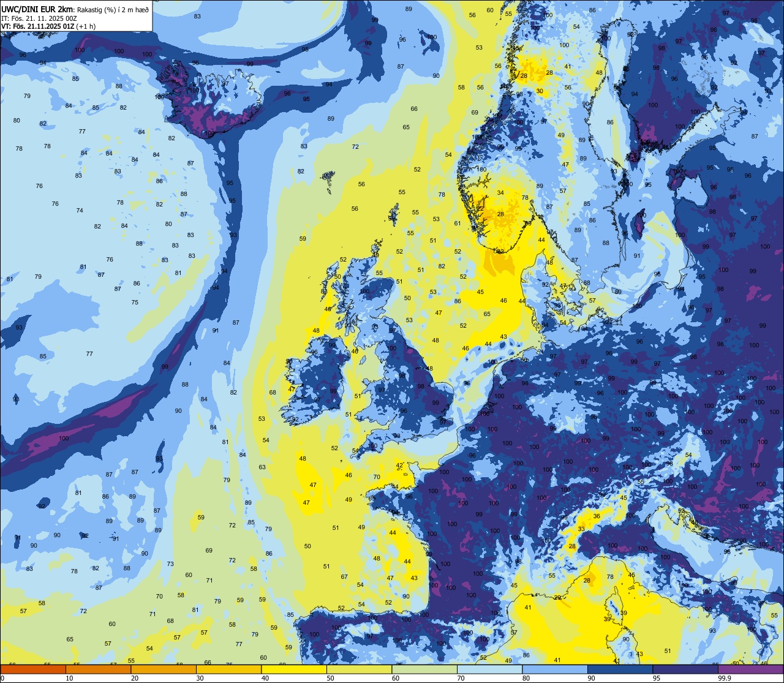Click the 95–99.9% indigo legend swatch
The image size is (784, 683).
click(x=685, y=669)
